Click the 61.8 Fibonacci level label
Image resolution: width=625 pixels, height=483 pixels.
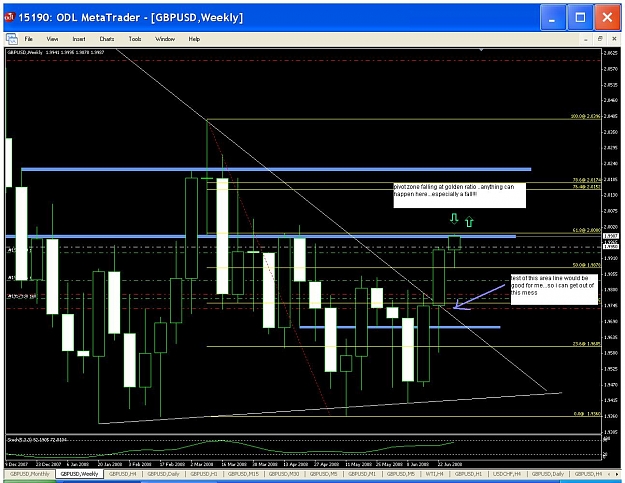[586, 230]
